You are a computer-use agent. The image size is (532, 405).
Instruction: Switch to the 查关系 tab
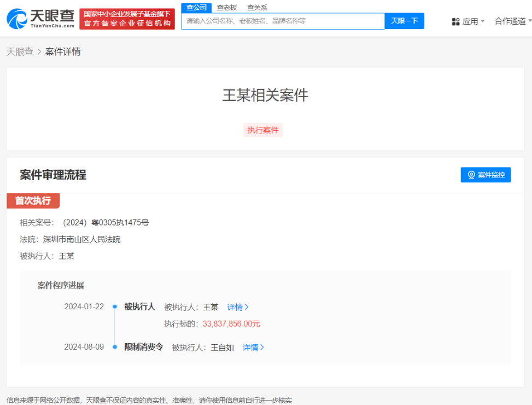pyautogui.click(x=257, y=8)
